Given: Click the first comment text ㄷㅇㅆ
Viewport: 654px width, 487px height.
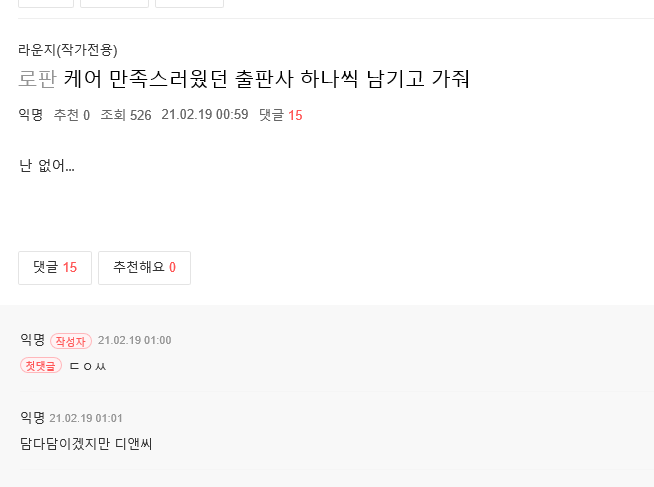Looking at the screenshot, I should click(x=88, y=367).
